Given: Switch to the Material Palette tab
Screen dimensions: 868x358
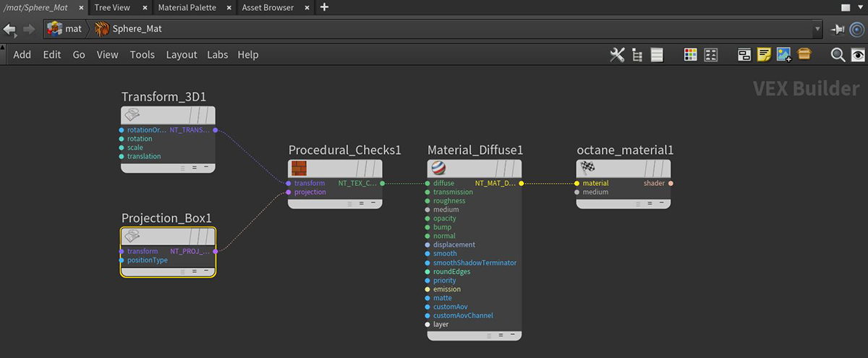Looking at the screenshot, I should click(x=187, y=7).
